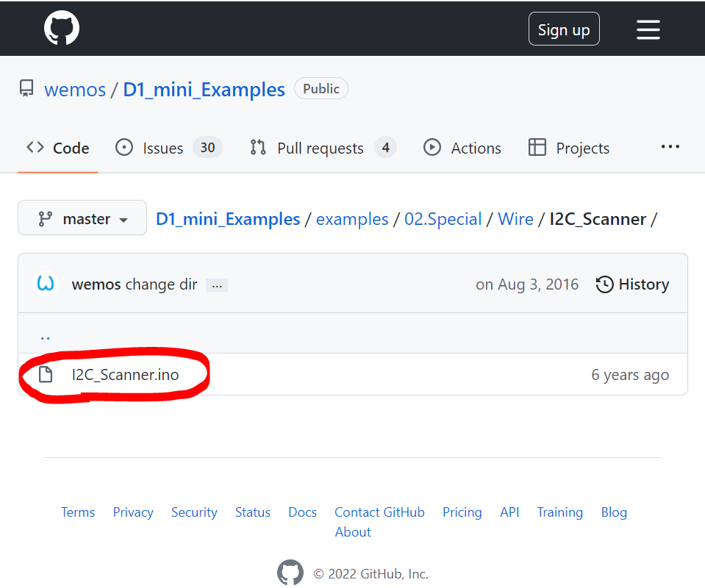Switch to the Pull requests tab
This screenshot has height=588, width=705.
click(320, 148)
